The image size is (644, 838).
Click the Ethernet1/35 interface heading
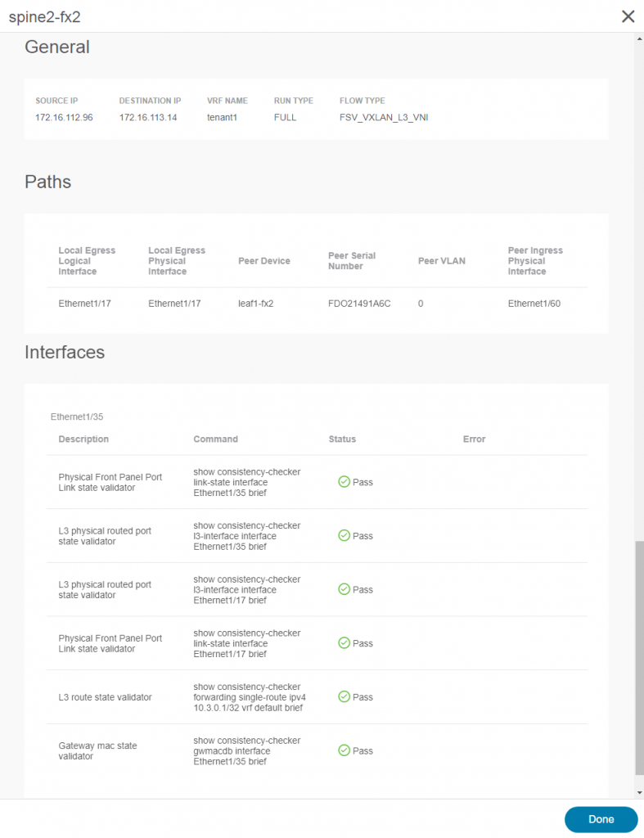point(72,417)
